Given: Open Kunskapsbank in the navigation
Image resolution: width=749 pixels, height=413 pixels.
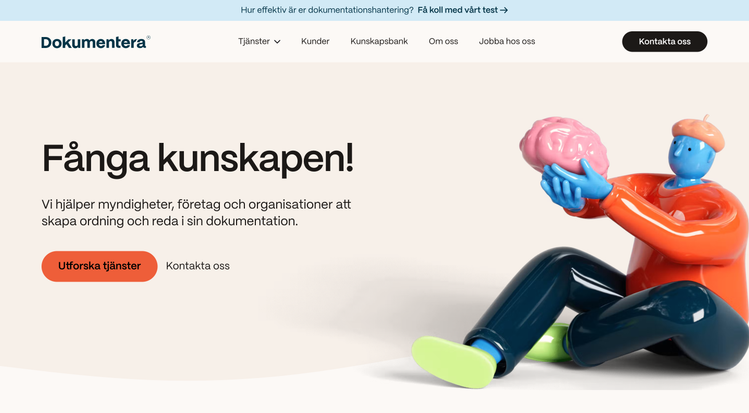Looking at the screenshot, I should (379, 42).
